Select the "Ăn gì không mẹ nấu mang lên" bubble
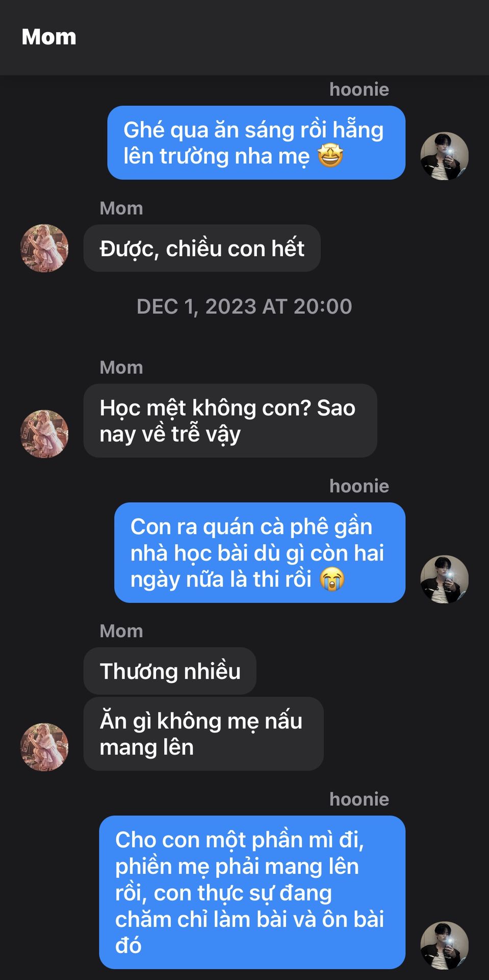The width and height of the screenshot is (489, 980). (x=203, y=733)
